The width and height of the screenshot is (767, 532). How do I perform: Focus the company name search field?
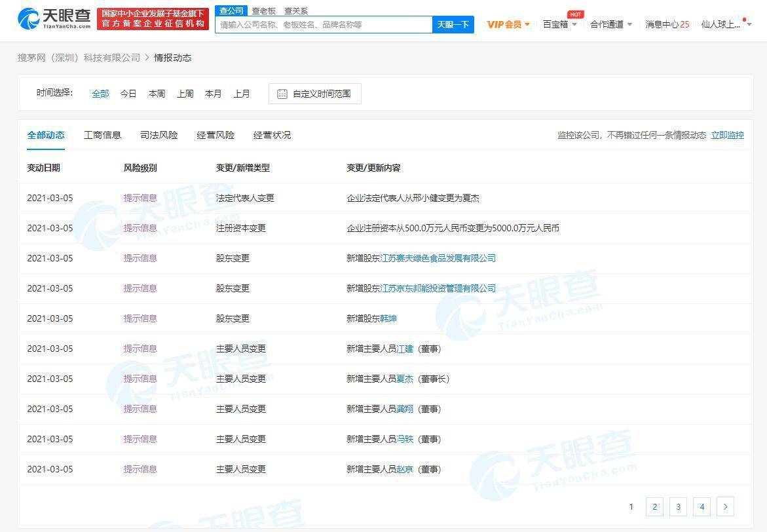click(x=324, y=24)
